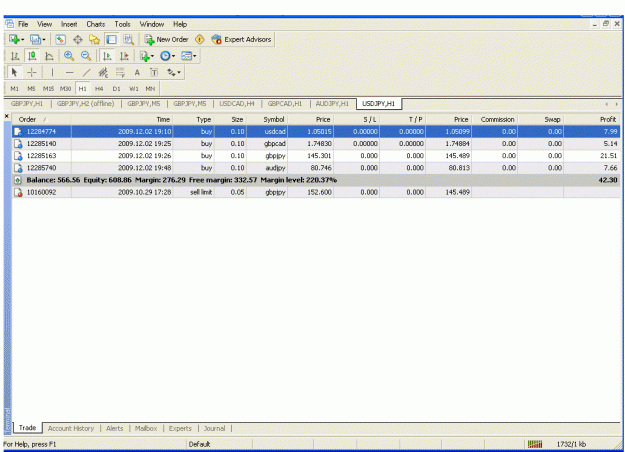Image resolution: width=625 pixels, height=452 pixels.
Task: Select the Crosshair tool
Action: click(31, 72)
